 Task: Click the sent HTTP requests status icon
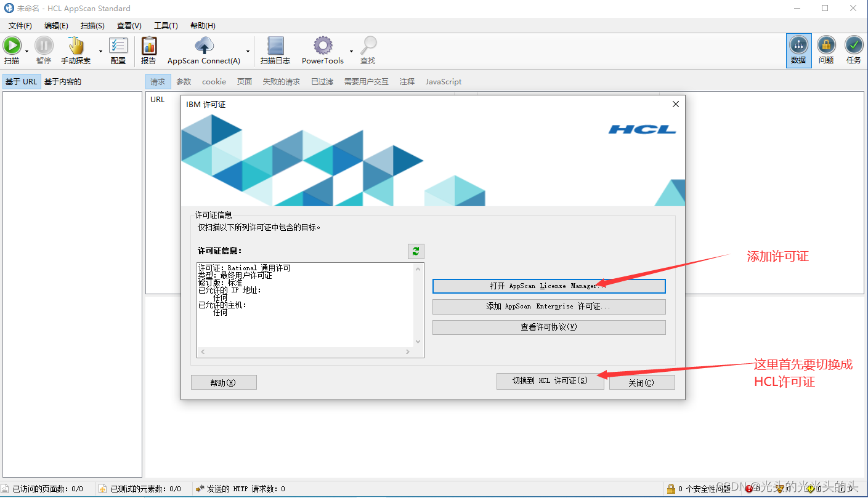[200, 489]
